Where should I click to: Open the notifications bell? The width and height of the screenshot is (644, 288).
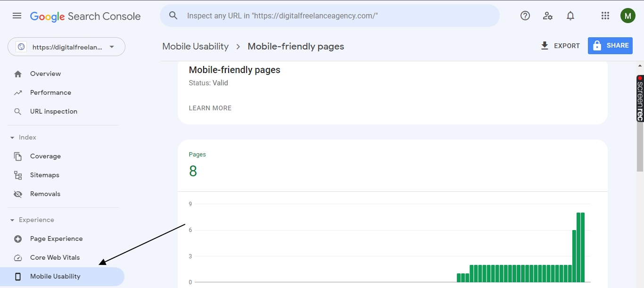[570, 16]
